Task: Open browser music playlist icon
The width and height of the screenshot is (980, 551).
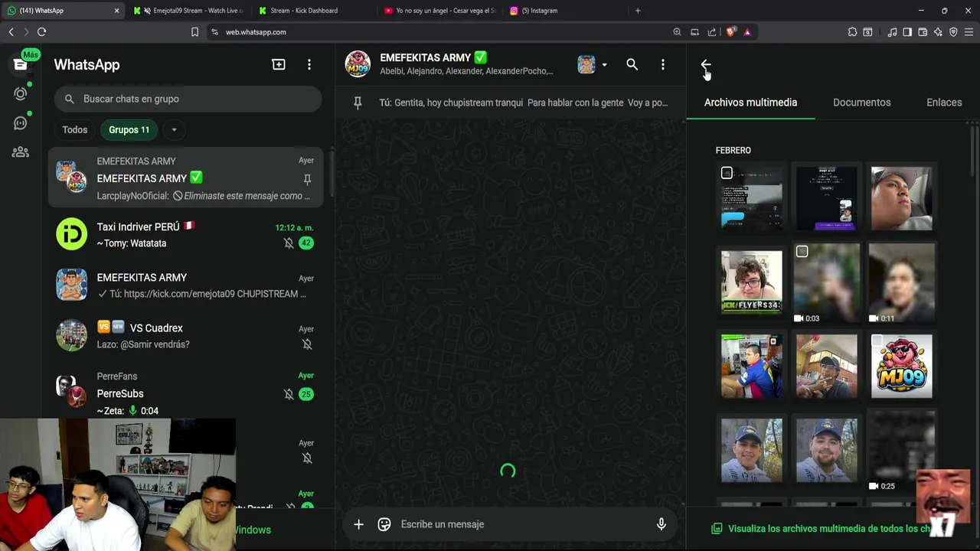Action: (892, 31)
